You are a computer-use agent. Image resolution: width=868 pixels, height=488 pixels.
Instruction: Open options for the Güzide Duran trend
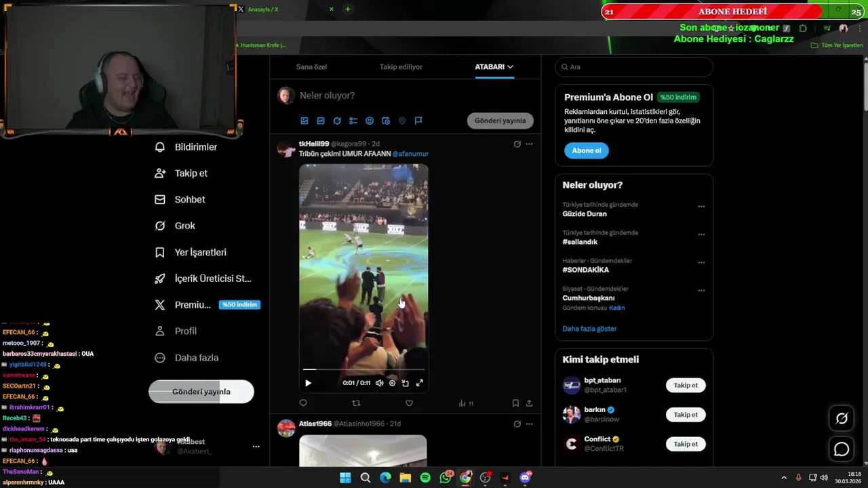click(x=701, y=207)
